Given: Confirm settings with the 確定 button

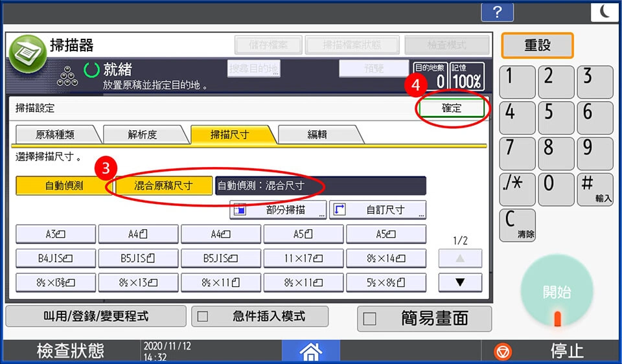Looking at the screenshot, I should [452, 108].
